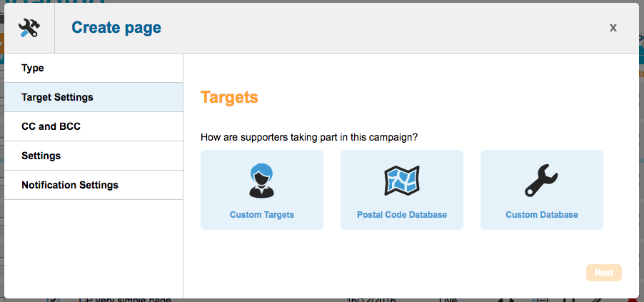Click the Create page dialog title
Screen dimensions: 644x302
pyautogui.click(x=116, y=28)
